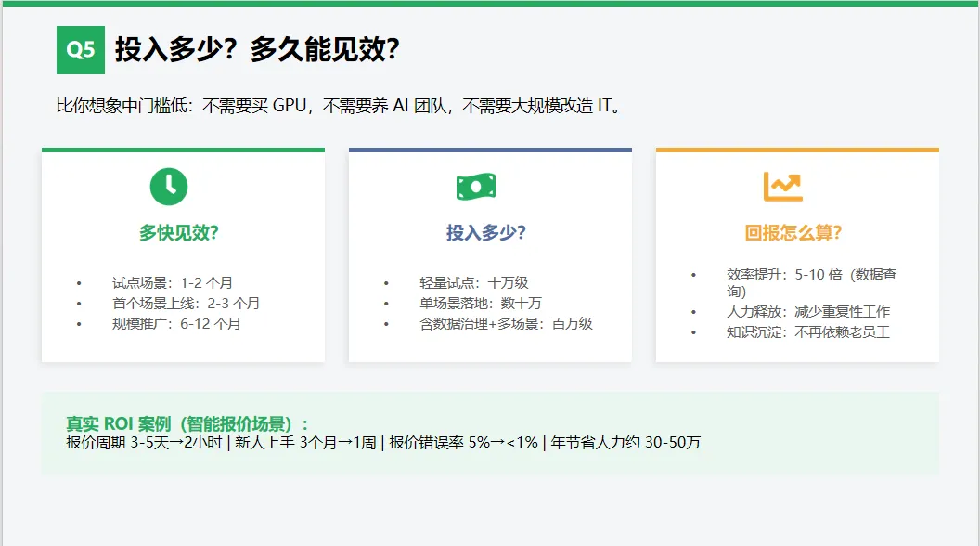This screenshot has width=980, height=546.
Task: Click the line 含数据治理+多场景：百万级
Action: click(x=507, y=324)
